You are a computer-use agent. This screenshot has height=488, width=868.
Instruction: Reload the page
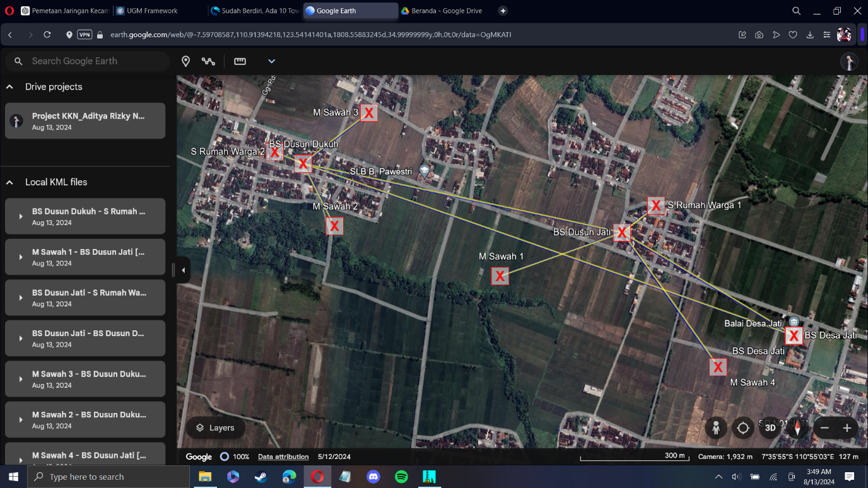click(47, 35)
